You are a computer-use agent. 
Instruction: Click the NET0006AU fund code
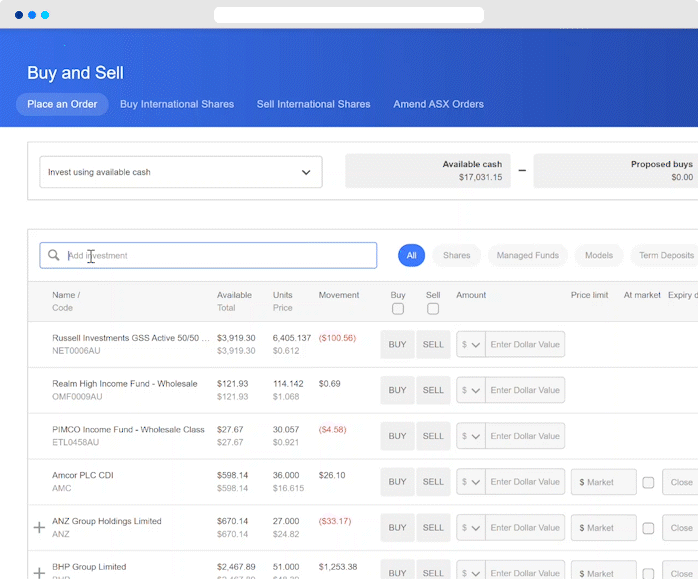click(x=76, y=351)
